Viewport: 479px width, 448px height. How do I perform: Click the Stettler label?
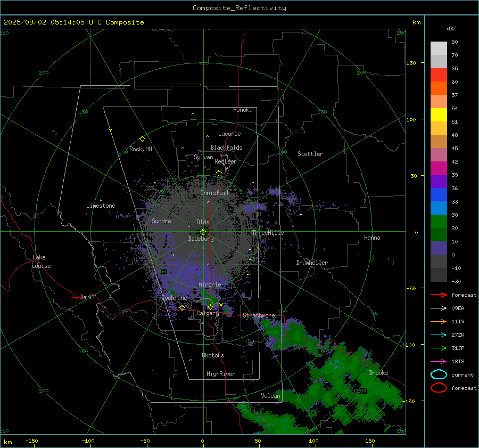pos(310,154)
